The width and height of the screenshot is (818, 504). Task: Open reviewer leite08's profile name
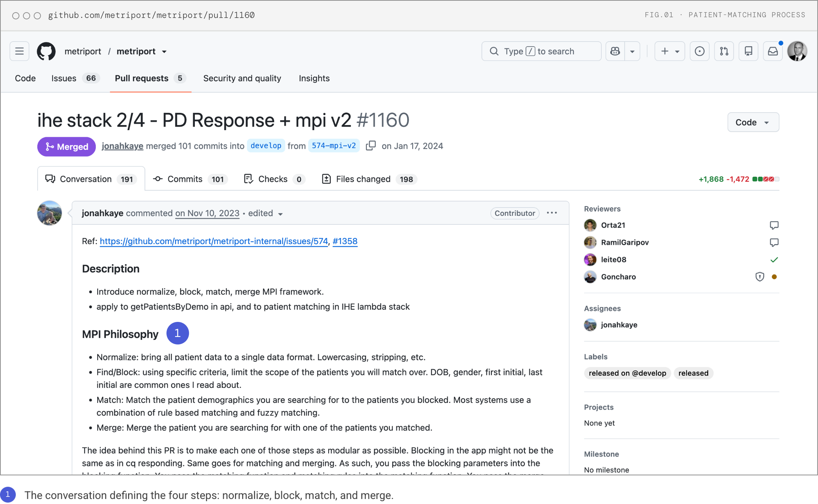point(613,260)
